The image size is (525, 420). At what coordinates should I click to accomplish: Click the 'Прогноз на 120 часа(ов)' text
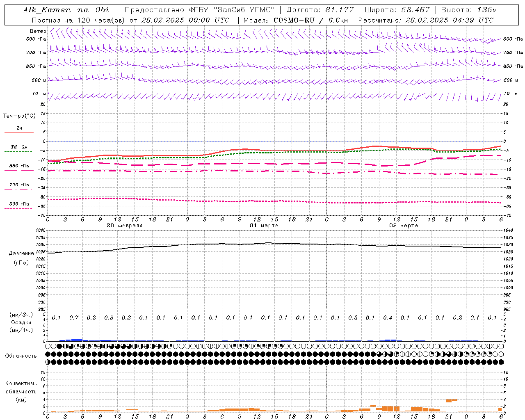pos(79,20)
